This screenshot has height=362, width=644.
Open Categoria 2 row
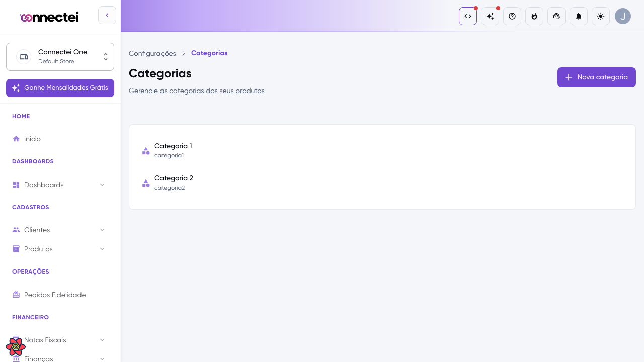point(382,183)
